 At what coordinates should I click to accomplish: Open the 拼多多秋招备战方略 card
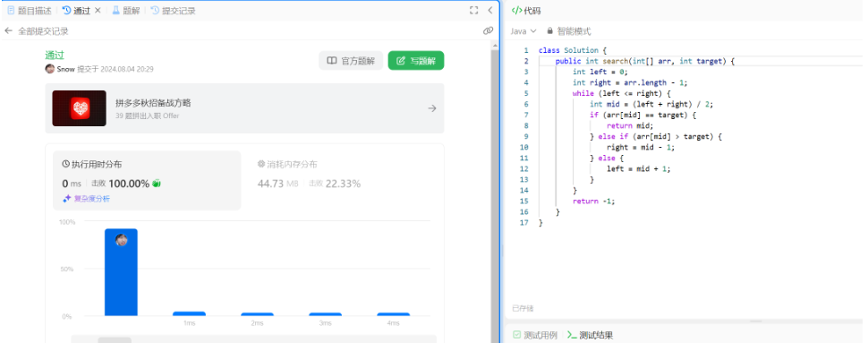244,108
